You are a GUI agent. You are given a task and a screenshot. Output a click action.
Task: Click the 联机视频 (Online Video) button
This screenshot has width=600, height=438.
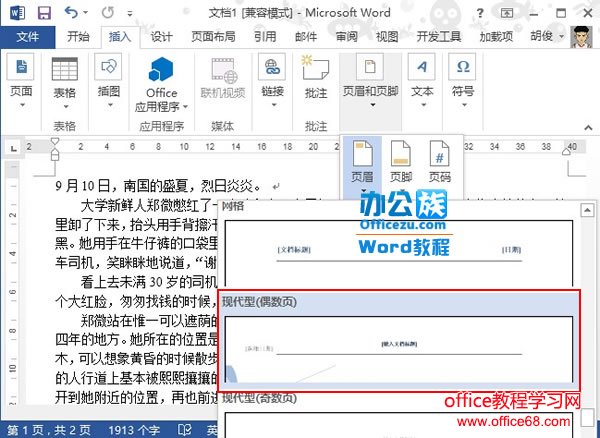coord(223,78)
